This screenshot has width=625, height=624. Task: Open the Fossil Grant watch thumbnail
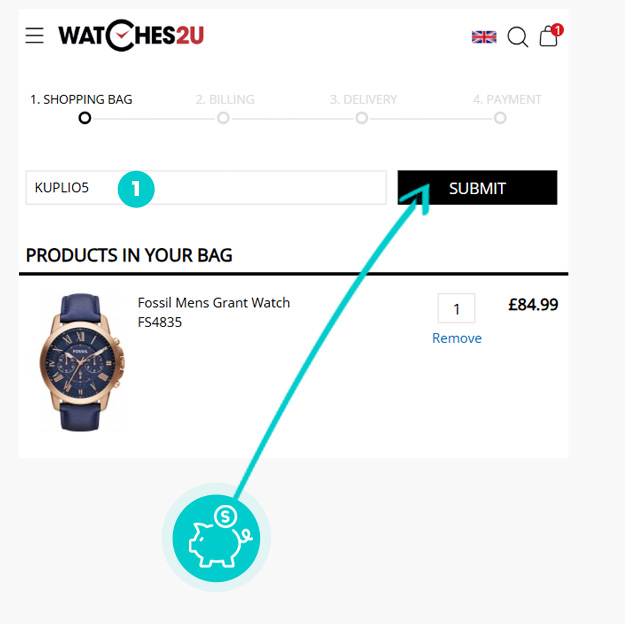(x=81, y=362)
